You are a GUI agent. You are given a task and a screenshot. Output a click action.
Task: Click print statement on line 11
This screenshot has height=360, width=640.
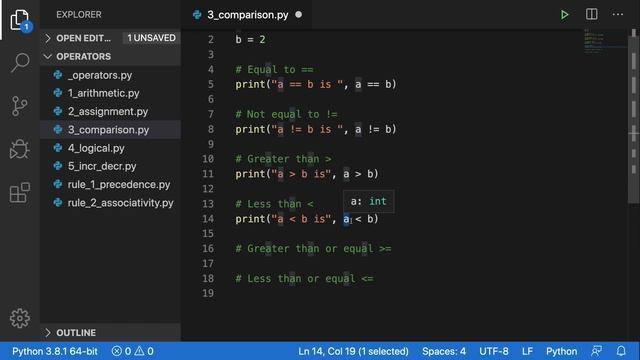click(307, 174)
